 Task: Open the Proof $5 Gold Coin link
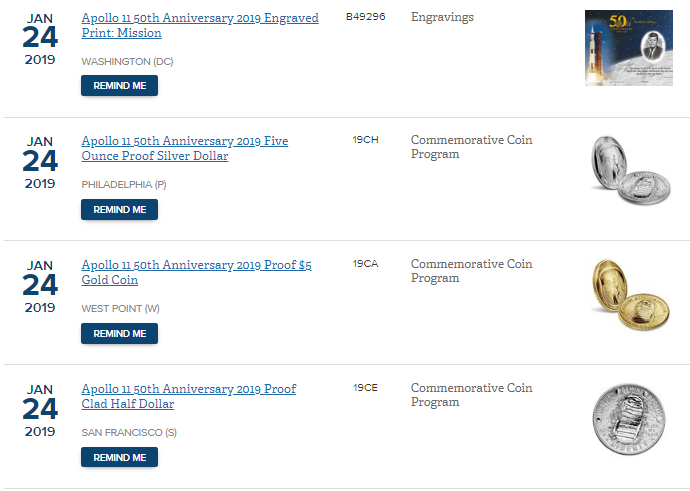point(196,272)
